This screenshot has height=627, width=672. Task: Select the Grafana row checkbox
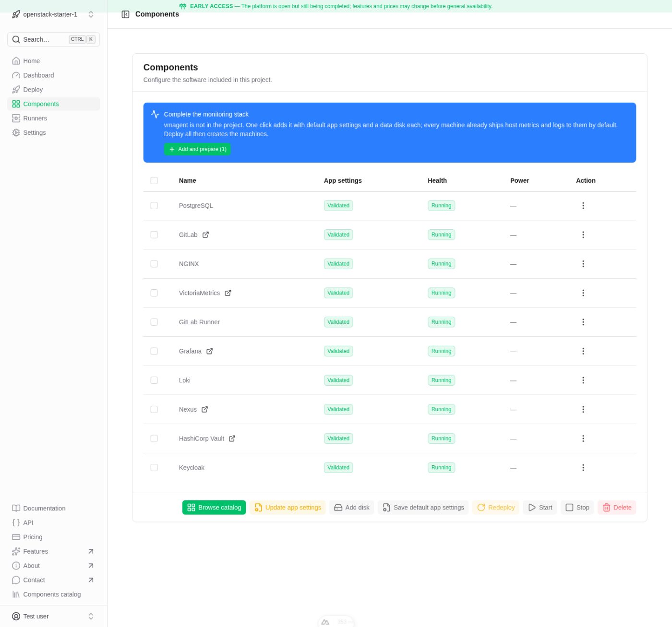point(154,351)
